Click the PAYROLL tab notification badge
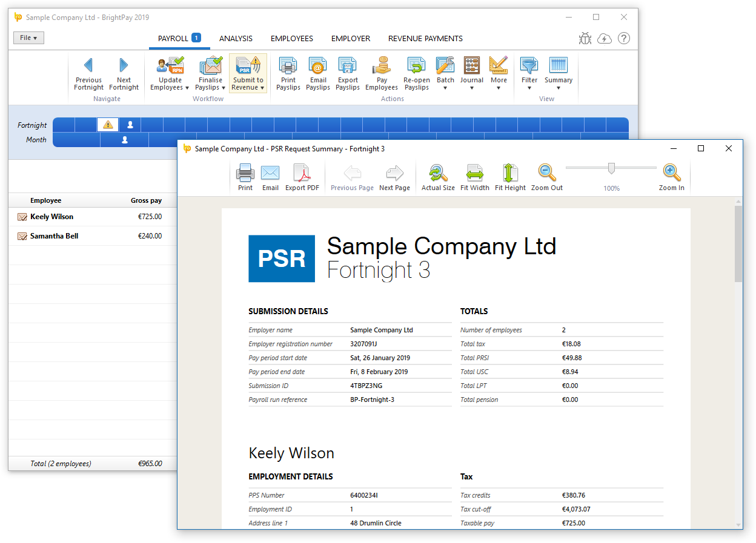This screenshot has height=543, width=756. click(196, 38)
